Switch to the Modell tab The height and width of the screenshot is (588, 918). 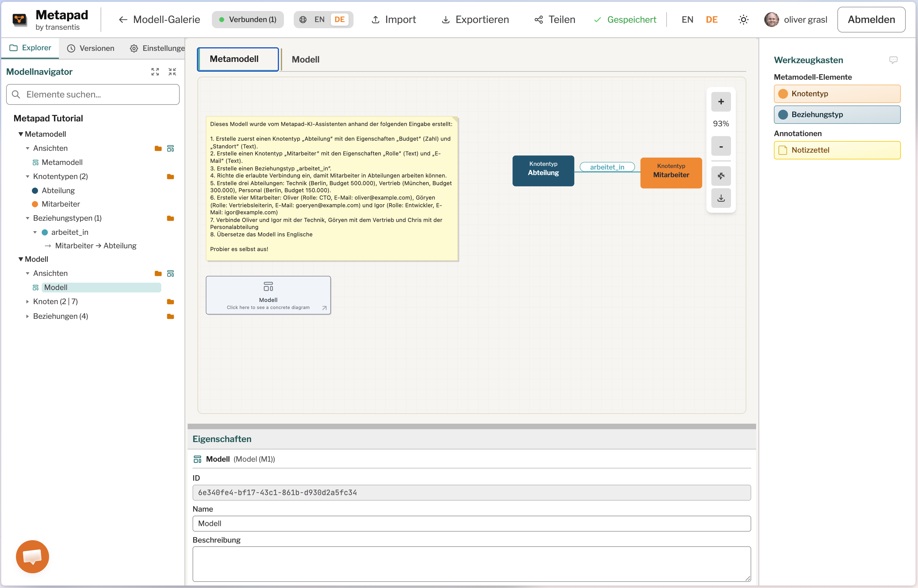[305, 59]
